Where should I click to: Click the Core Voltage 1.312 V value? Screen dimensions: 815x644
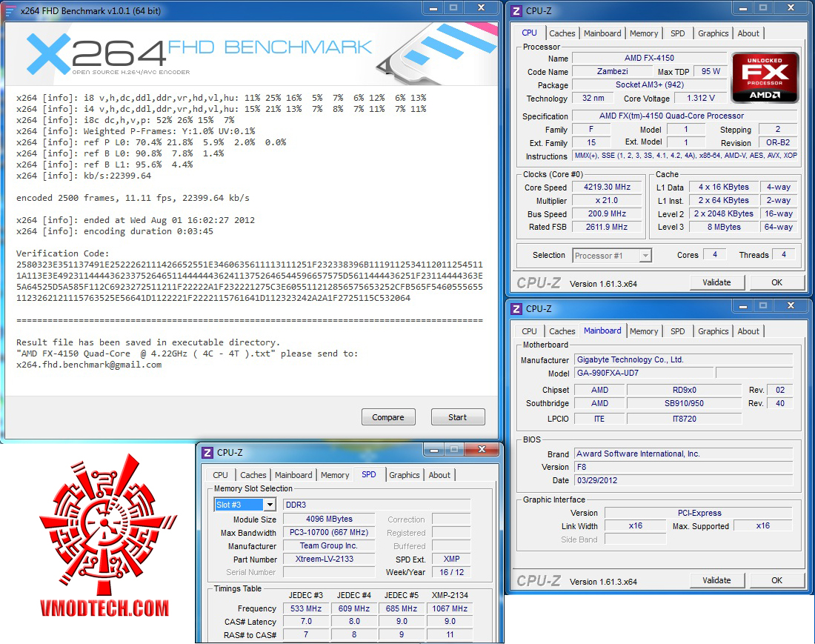701,99
